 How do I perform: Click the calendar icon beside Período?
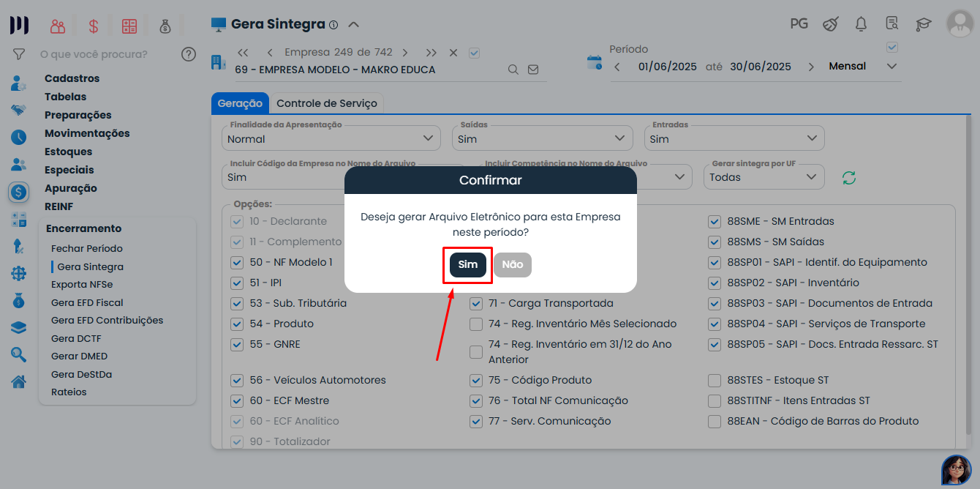[x=595, y=62]
